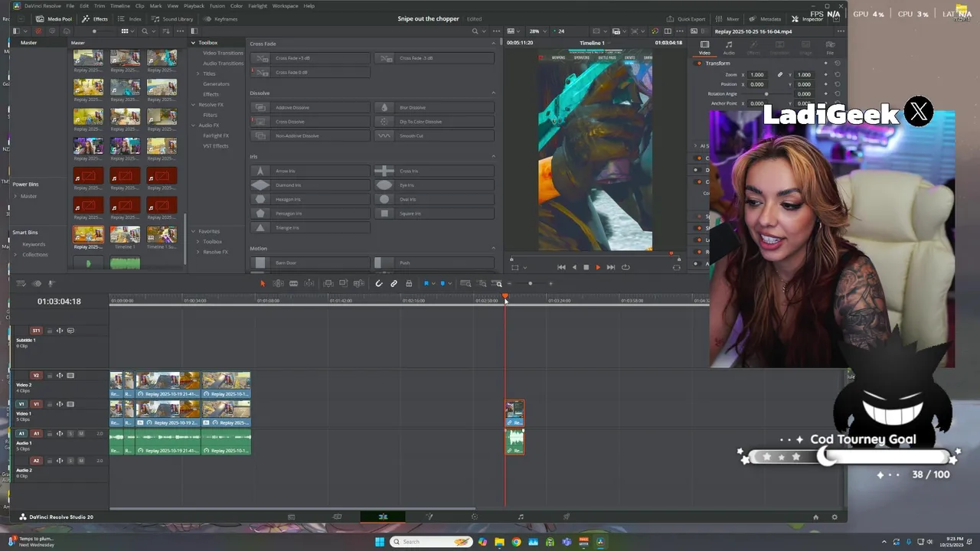Open the Workspace menu
980x551 pixels.
[286, 6]
